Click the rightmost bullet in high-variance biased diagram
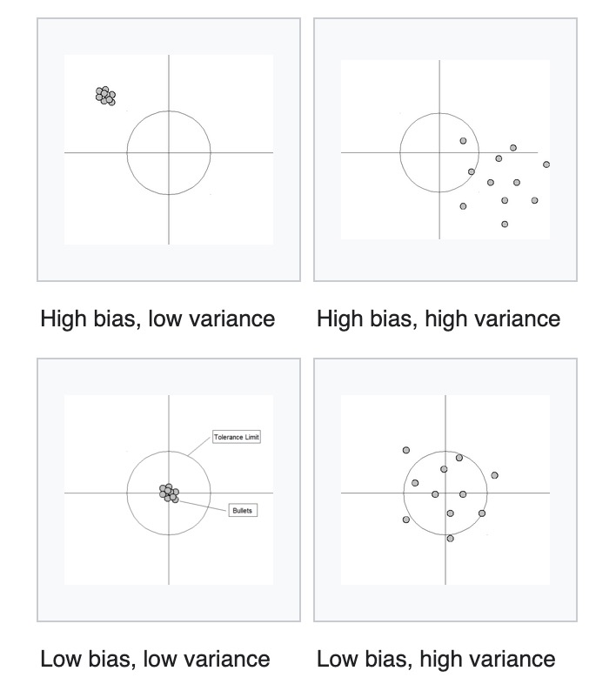Image resolution: width=616 pixels, height=691 pixels. pyautogui.click(x=546, y=164)
